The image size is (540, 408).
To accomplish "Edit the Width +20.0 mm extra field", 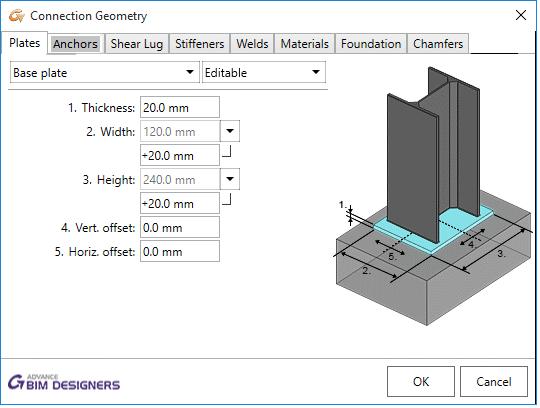I will [x=180, y=155].
